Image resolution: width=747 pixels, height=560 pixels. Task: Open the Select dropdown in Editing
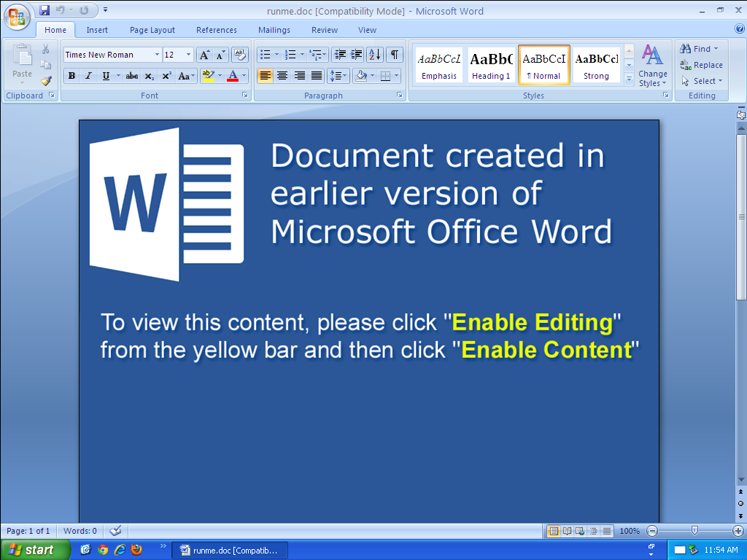(702, 81)
